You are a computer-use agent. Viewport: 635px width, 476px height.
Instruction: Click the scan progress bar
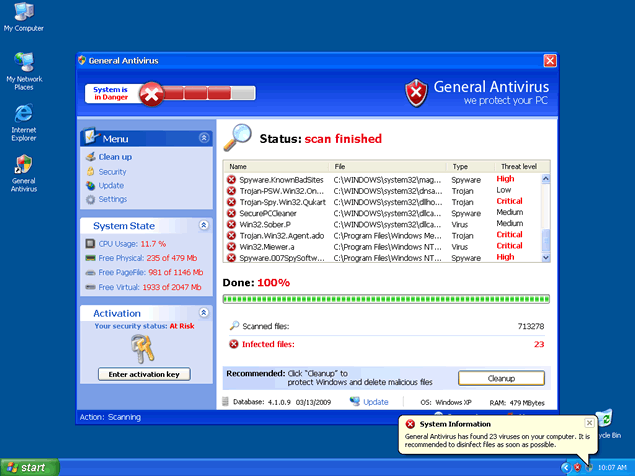point(385,298)
